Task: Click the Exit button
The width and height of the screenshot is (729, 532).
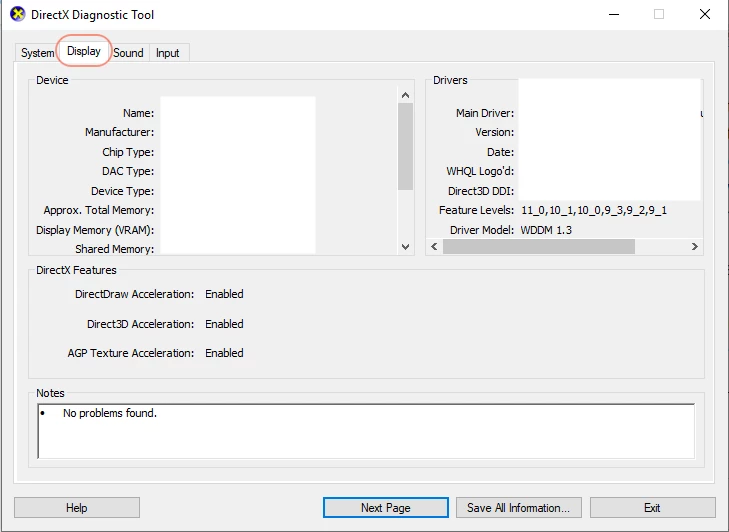Action: tap(652, 507)
